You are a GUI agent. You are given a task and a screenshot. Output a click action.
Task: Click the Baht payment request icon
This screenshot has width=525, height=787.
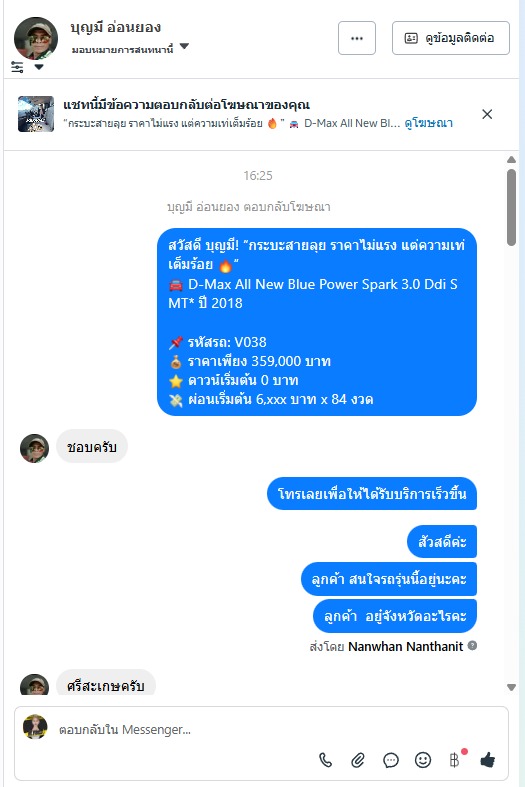coord(455,760)
